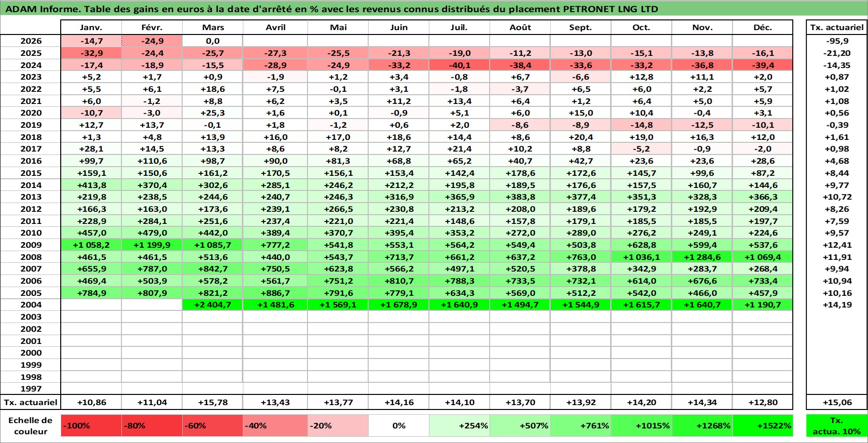The width and height of the screenshot is (868, 443).
Task: Click the bottom 'Tx. actuariel' row label
Action: (31, 402)
